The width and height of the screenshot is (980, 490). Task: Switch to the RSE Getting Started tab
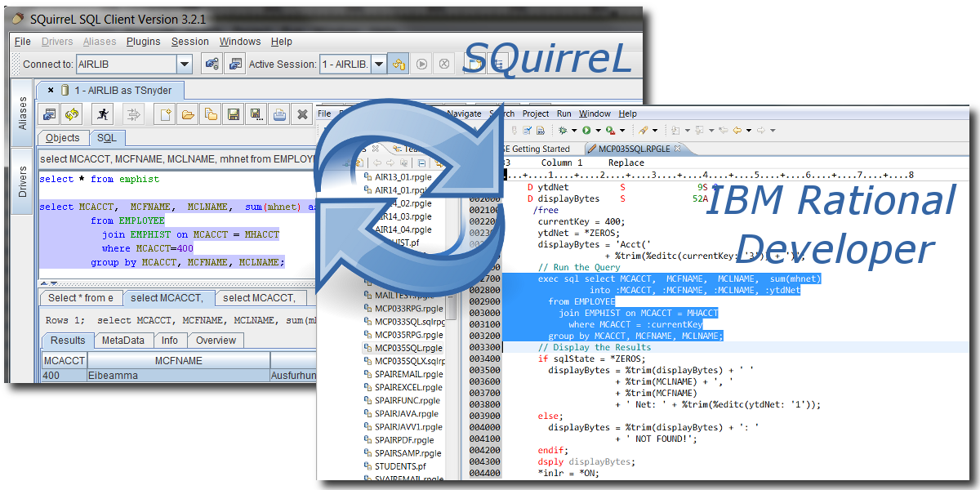click(536, 149)
